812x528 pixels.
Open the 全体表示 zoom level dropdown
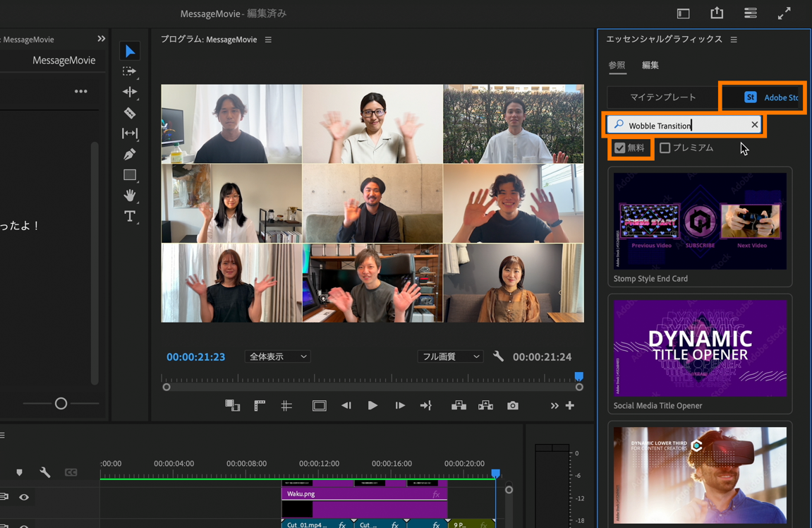277,356
